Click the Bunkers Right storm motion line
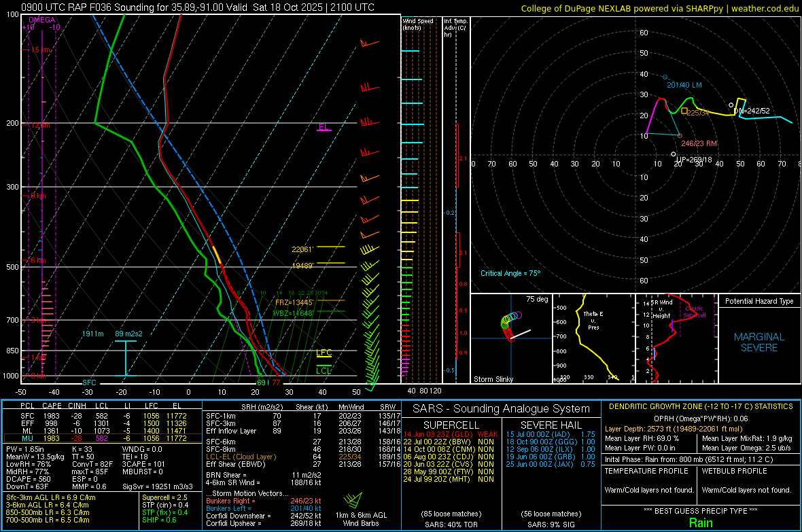This screenshot has width=802, height=532. 264,501
